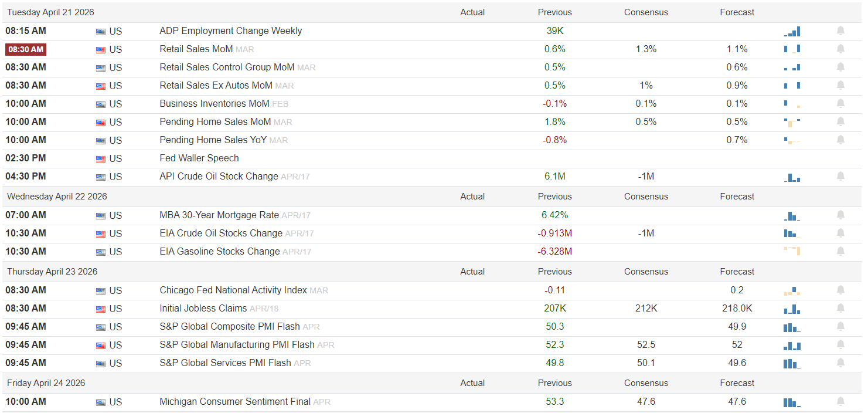Image resolution: width=868 pixels, height=413 pixels.
Task: Click US flag in Fed Waller Speech row
Action: pyautogui.click(x=101, y=158)
